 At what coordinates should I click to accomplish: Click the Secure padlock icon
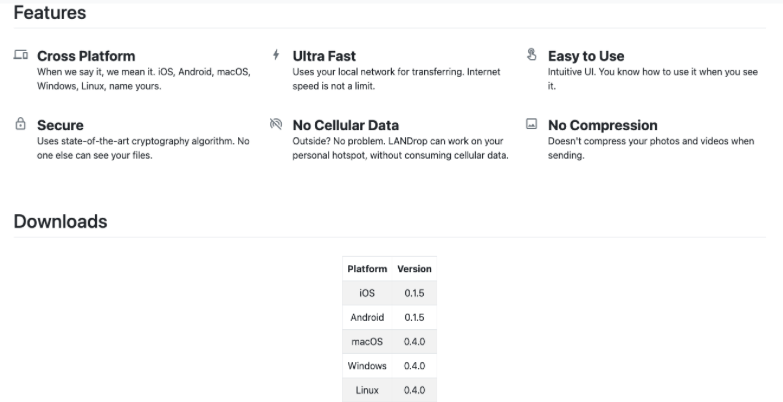point(21,125)
